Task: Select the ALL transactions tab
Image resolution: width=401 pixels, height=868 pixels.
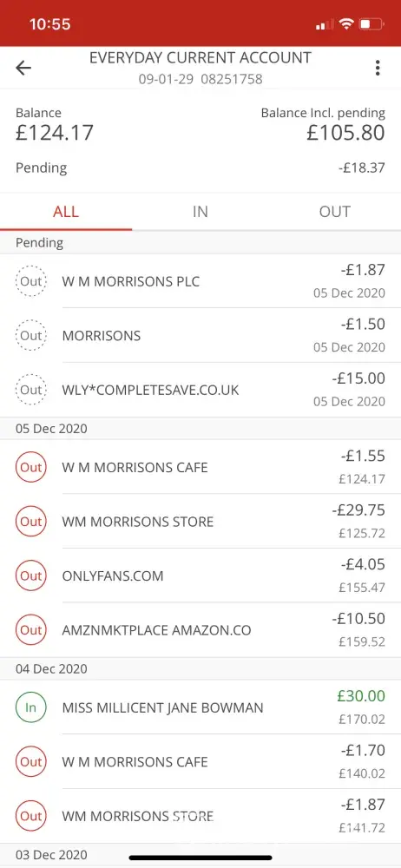Action: (x=66, y=212)
